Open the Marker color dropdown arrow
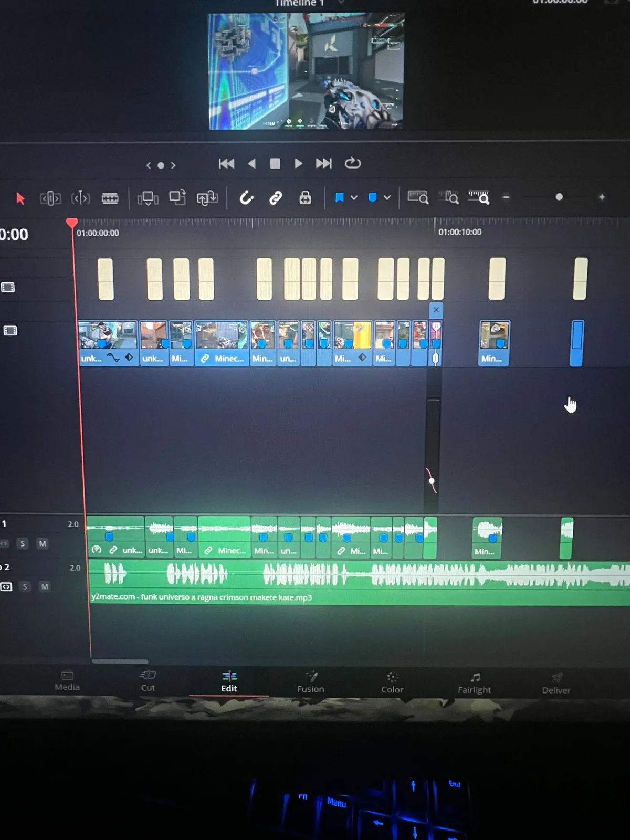 coord(387,198)
